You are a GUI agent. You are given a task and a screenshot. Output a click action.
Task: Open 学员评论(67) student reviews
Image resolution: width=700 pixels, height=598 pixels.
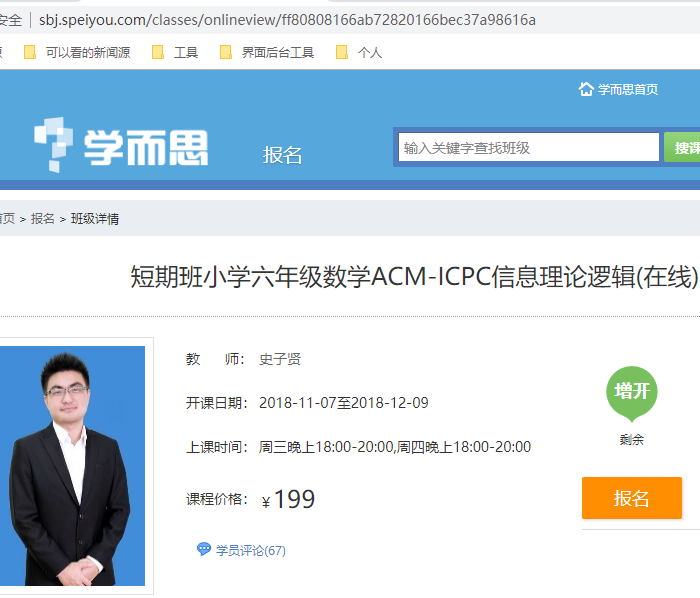tap(250, 550)
